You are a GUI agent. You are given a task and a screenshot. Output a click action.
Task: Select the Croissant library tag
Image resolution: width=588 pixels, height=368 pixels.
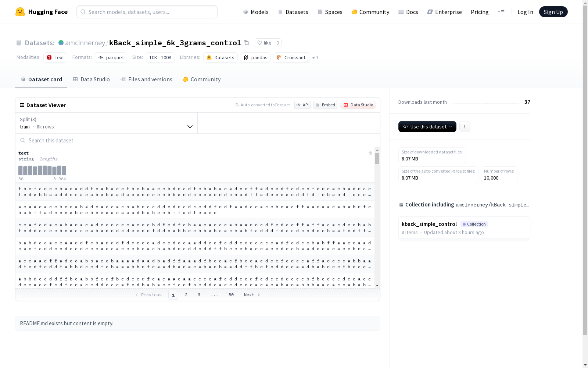(291, 57)
